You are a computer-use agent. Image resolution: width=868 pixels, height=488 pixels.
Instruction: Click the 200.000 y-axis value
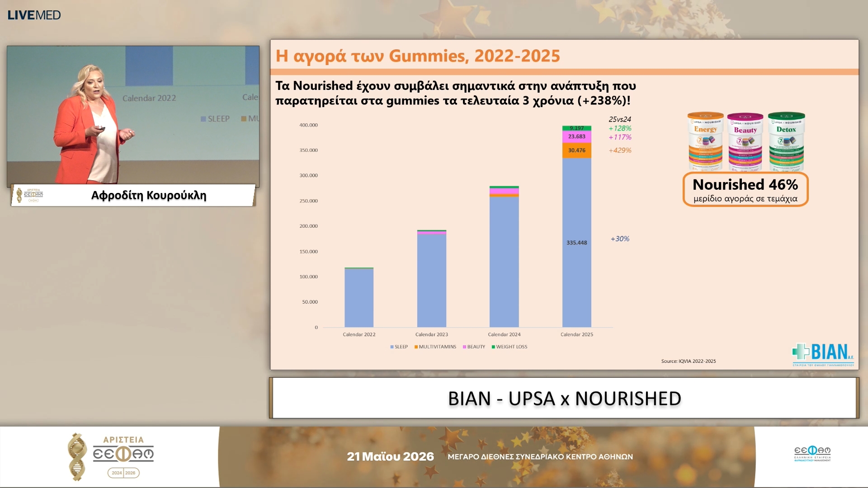[x=308, y=226]
